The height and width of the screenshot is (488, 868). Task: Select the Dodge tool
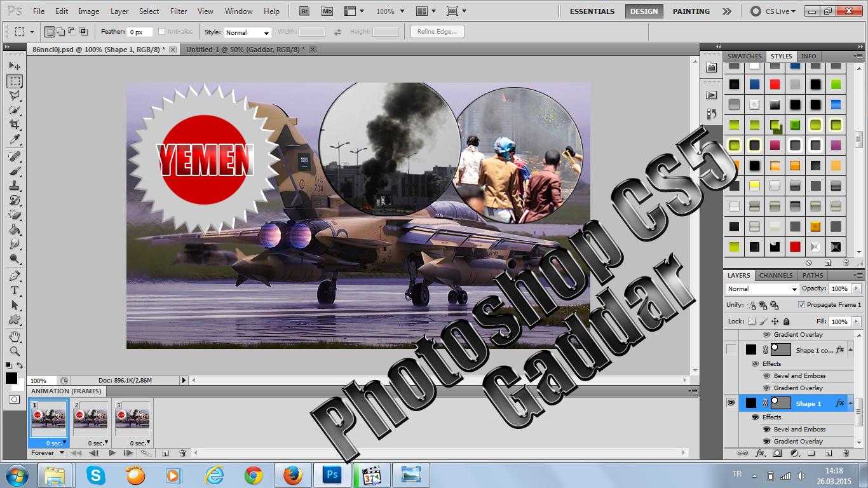(x=15, y=259)
